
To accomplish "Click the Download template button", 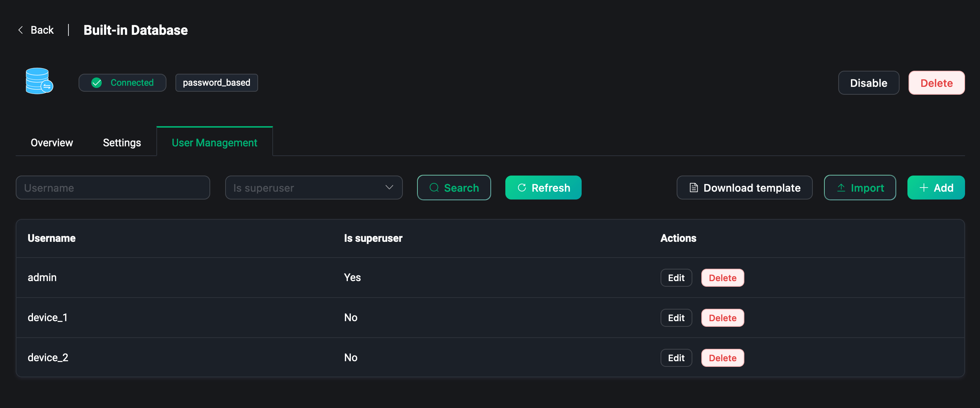I will pos(744,188).
